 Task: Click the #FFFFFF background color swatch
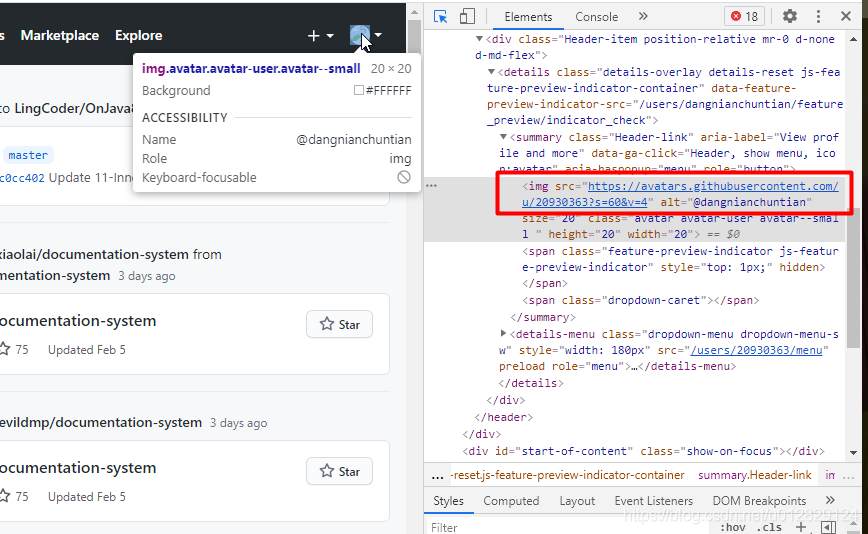coord(359,90)
